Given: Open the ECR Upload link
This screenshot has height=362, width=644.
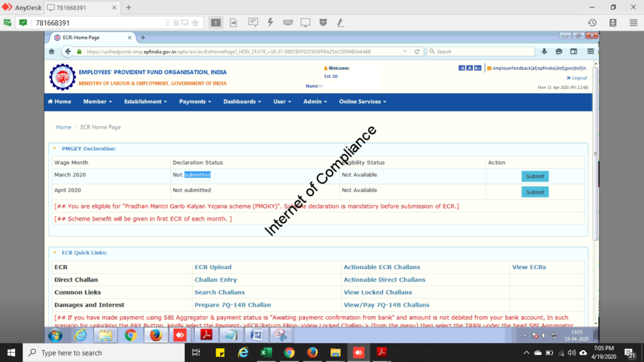Looking at the screenshot, I should [x=213, y=266].
